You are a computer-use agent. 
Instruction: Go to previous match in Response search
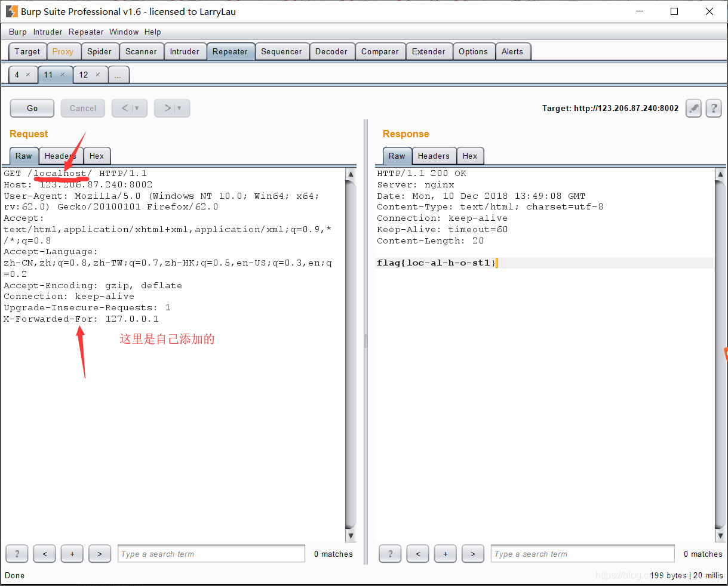pos(418,554)
